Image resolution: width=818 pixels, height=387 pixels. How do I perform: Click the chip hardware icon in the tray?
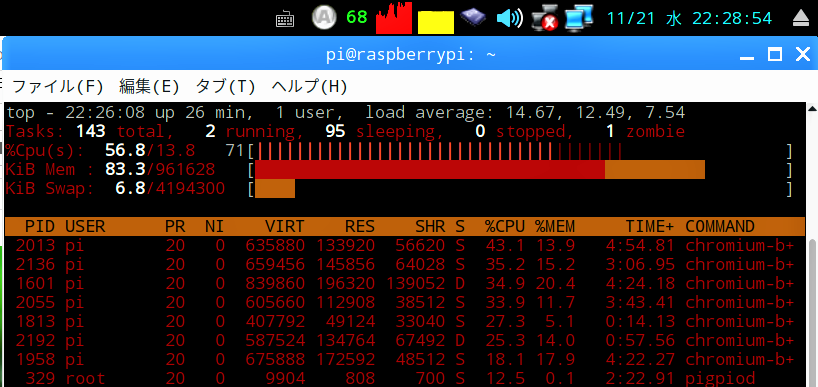point(473,17)
